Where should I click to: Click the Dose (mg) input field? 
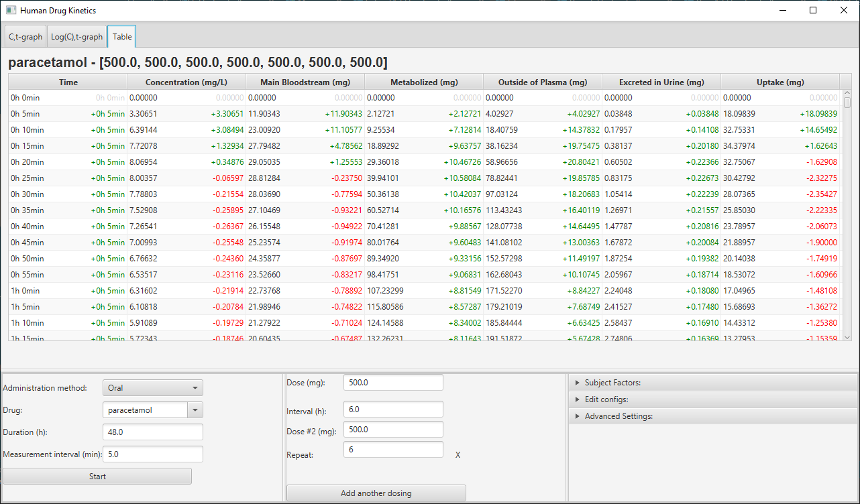(x=392, y=382)
